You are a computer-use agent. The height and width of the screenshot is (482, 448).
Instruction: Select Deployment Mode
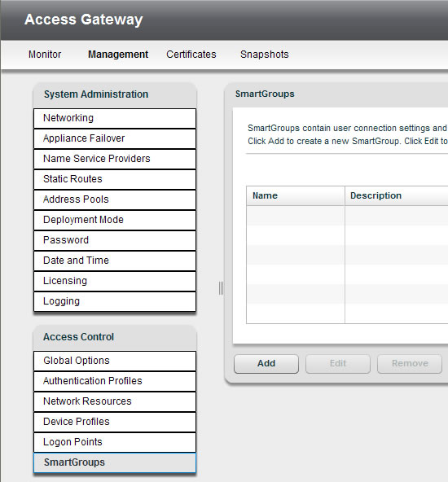coord(115,220)
